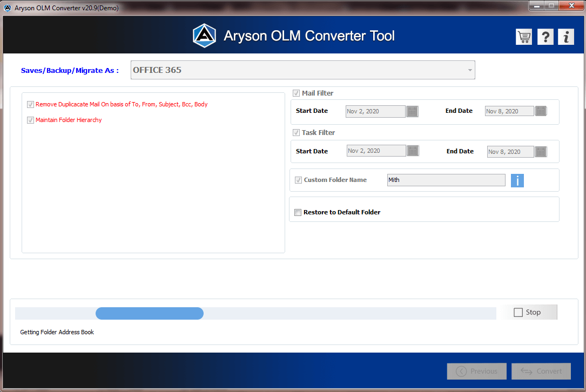Click the 'Getting Folder Address Book' status text

point(57,332)
